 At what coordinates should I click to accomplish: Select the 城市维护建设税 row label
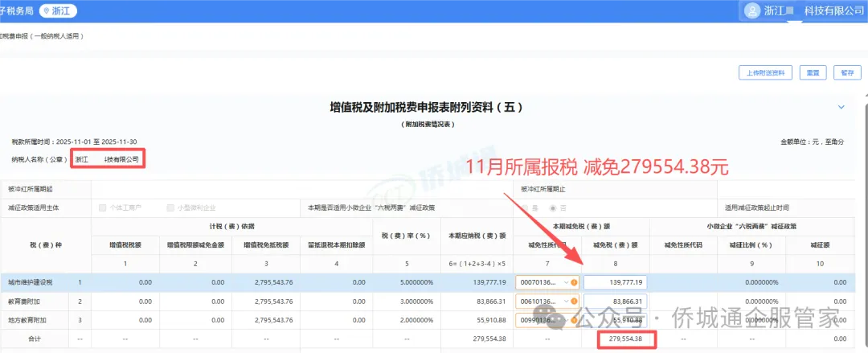tap(29, 282)
